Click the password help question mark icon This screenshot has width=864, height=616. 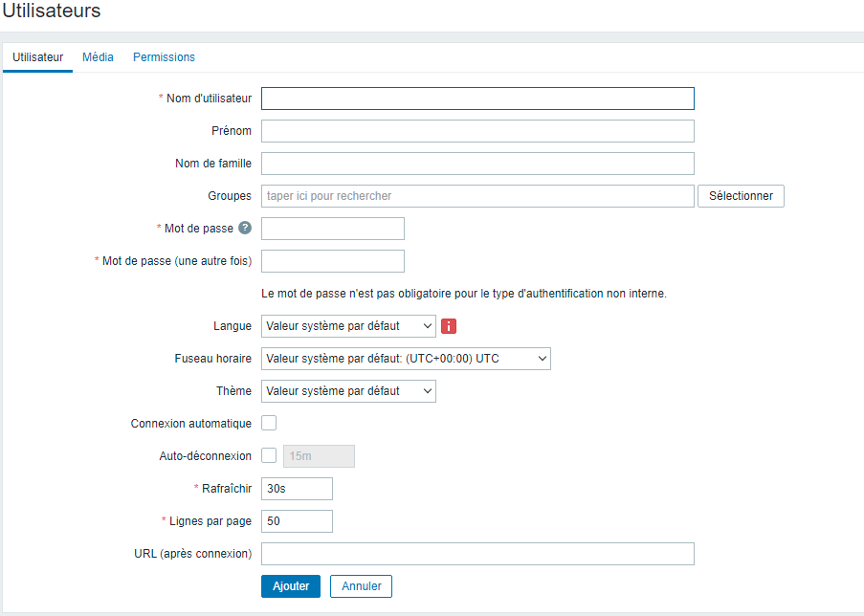tap(245, 228)
